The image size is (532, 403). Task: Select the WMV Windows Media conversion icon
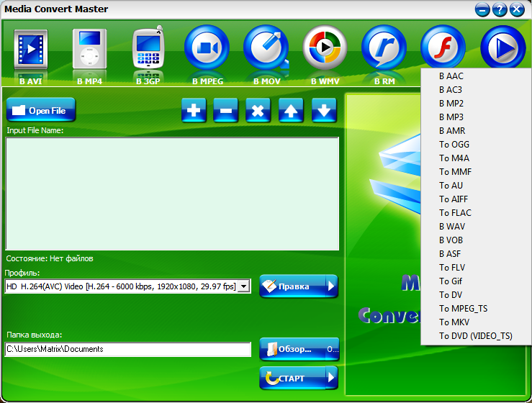tap(325, 47)
